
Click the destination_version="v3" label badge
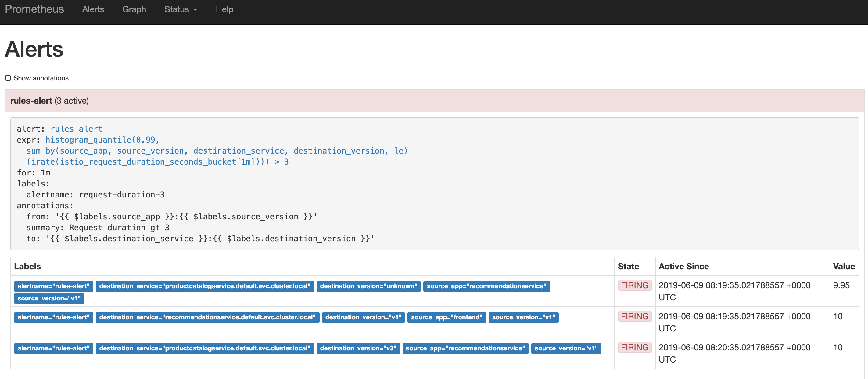click(x=358, y=348)
